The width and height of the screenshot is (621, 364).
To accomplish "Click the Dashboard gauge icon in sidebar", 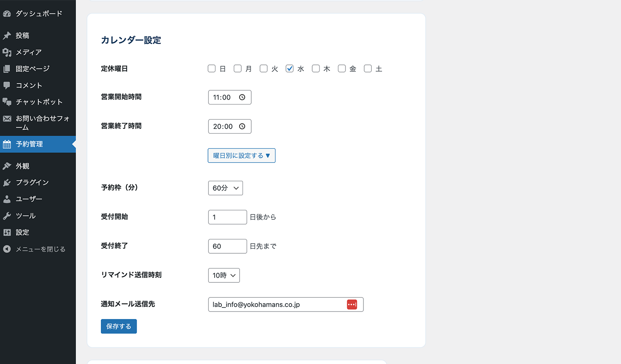I will coord(7,14).
